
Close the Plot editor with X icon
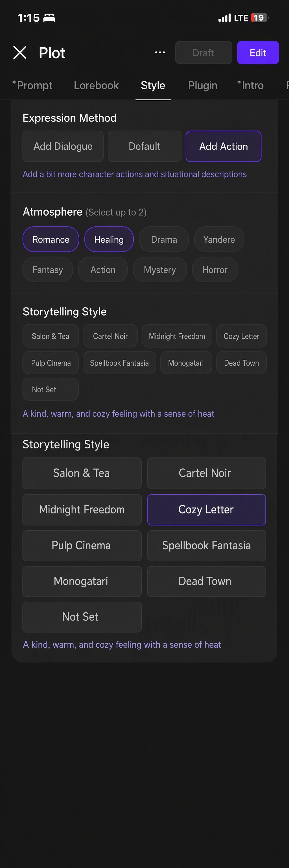click(x=19, y=53)
